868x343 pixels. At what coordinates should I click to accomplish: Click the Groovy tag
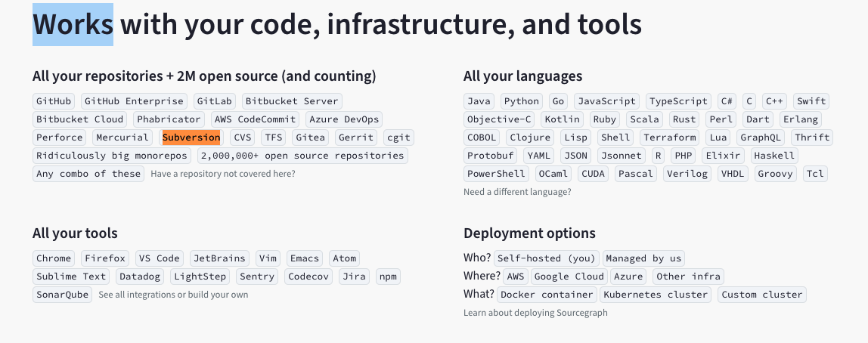[776, 174]
